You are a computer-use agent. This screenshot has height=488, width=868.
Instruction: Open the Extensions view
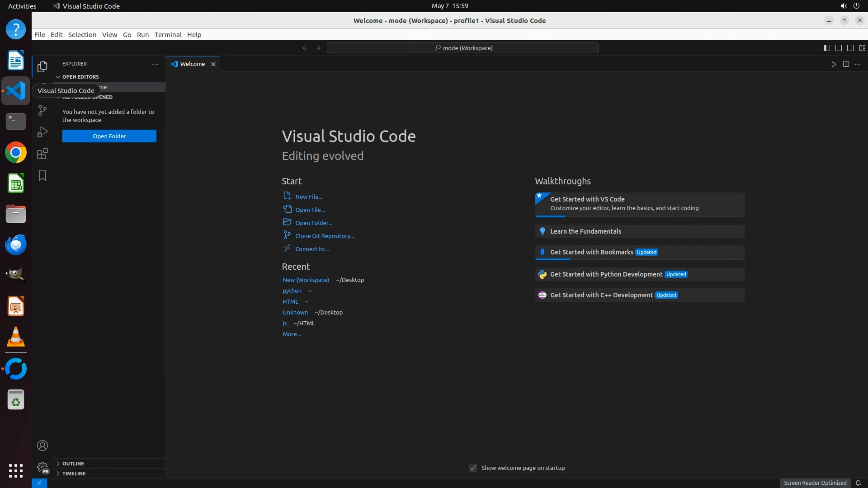42,154
